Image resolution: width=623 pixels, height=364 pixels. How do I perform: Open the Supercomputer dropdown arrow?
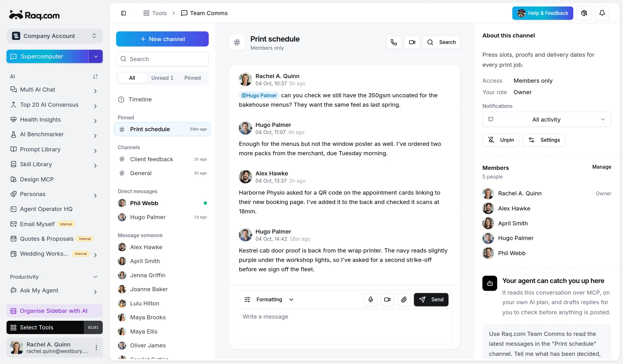96,56
